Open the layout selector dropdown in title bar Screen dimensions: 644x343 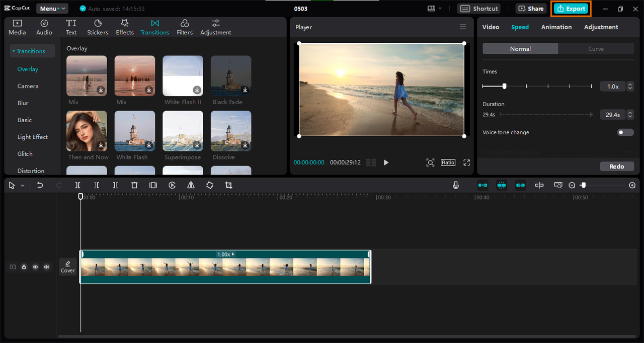[x=434, y=9]
